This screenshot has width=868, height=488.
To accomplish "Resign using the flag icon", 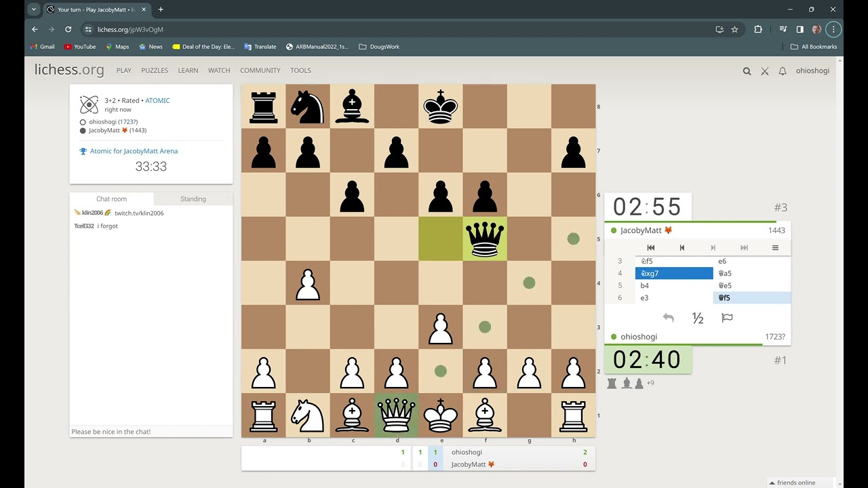I will coord(727,318).
